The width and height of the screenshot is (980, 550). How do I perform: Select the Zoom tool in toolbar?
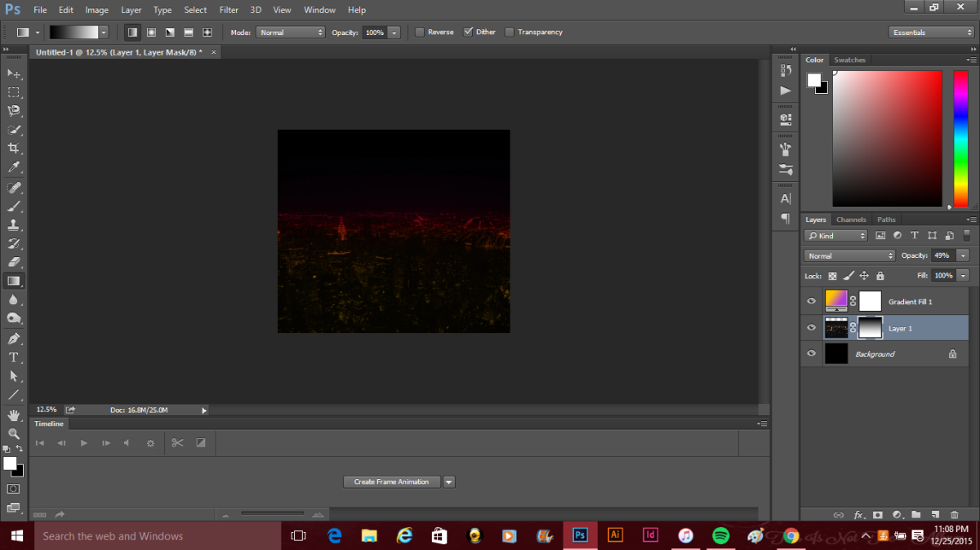14,433
